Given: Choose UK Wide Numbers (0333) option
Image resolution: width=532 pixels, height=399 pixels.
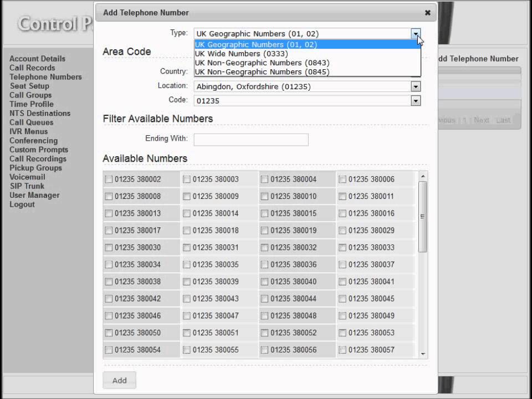Looking at the screenshot, I should pyautogui.click(x=241, y=54).
